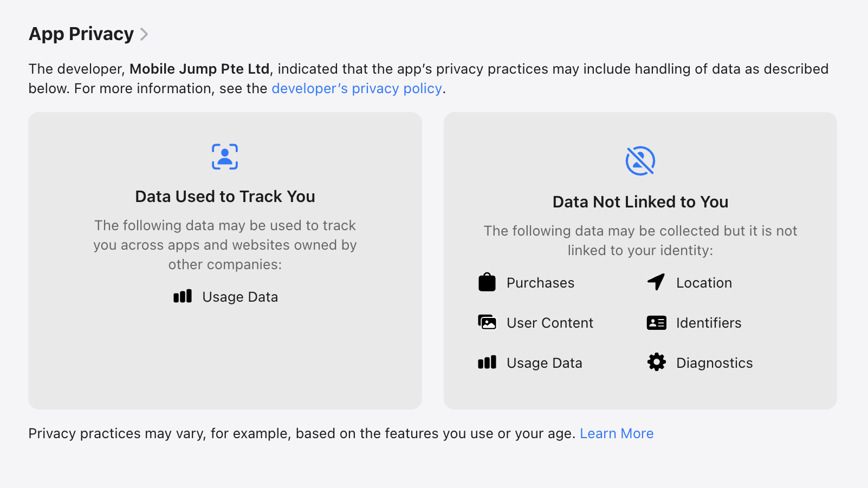Click the developer name Mobile Jump Pte Ltd
Screen dimensions: 868x488
(199, 69)
